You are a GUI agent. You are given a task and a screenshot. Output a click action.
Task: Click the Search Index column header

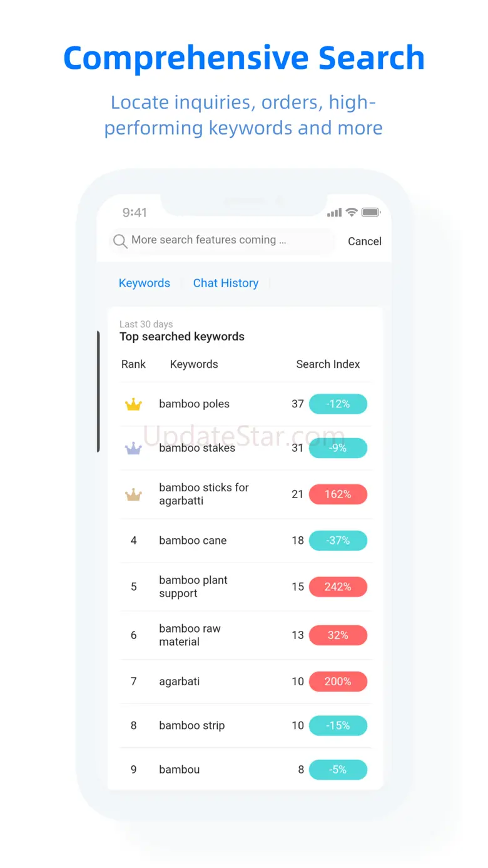click(x=328, y=364)
